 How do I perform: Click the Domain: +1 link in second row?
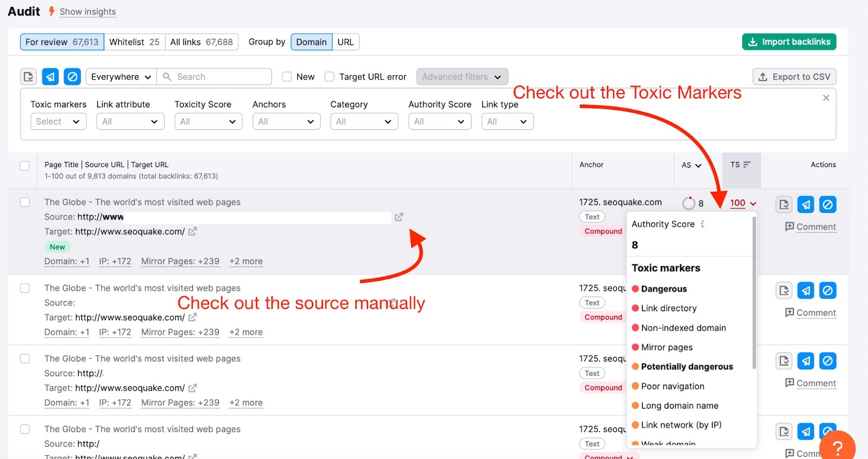(x=67, y=332)
